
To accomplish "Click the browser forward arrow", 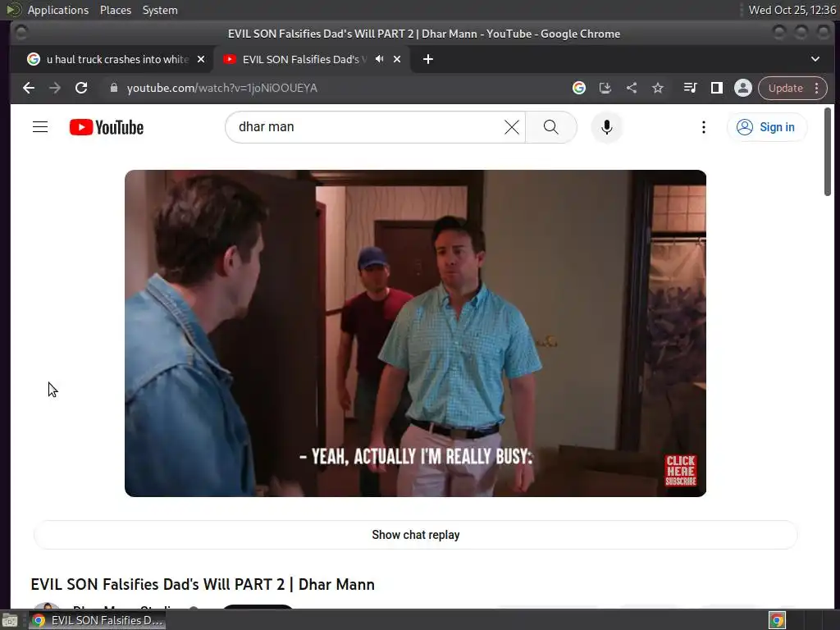I will pyautogui.click(x=55, y=88).
